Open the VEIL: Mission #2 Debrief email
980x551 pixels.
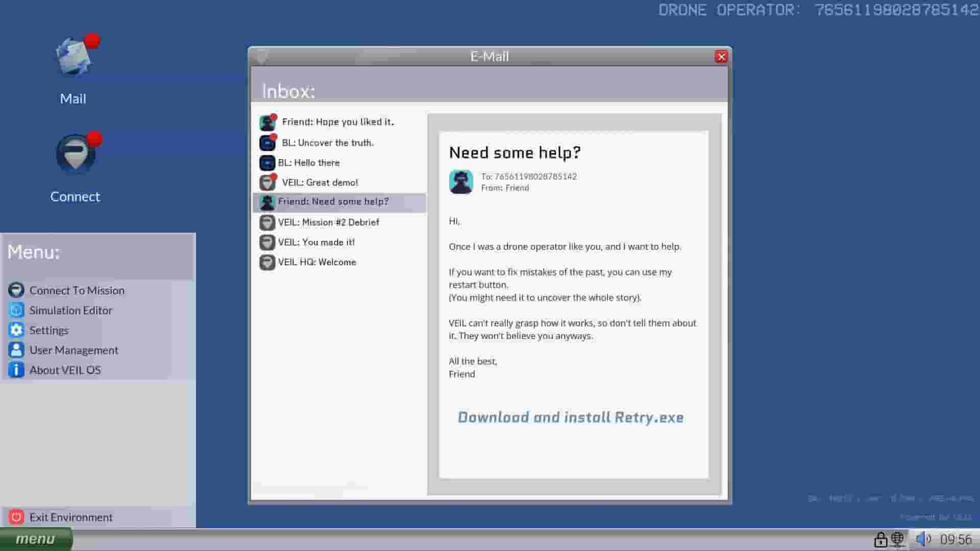pos(328,222)
